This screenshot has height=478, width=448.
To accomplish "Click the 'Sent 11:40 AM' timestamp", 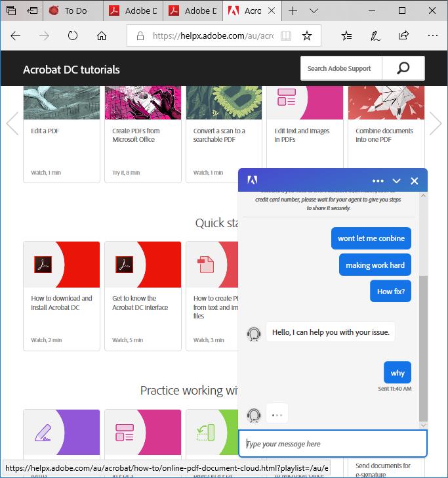I will coord(394,389).
